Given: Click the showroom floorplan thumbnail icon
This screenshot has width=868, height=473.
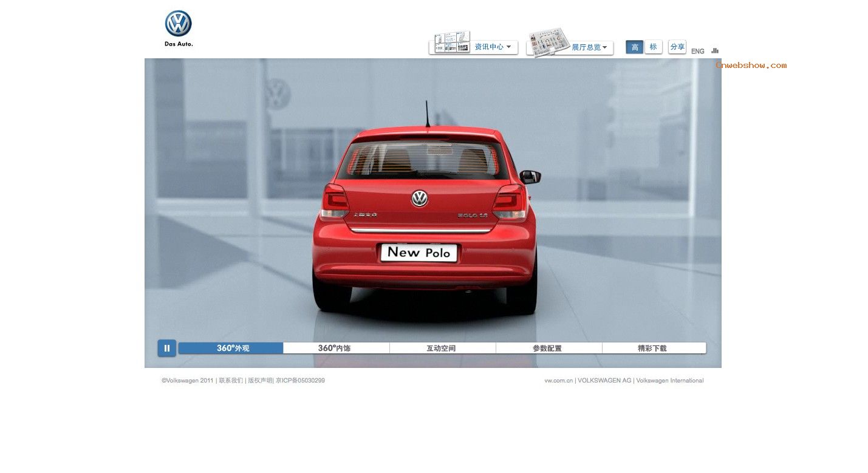Looking at the screenshot, I should tap(549, 43).
